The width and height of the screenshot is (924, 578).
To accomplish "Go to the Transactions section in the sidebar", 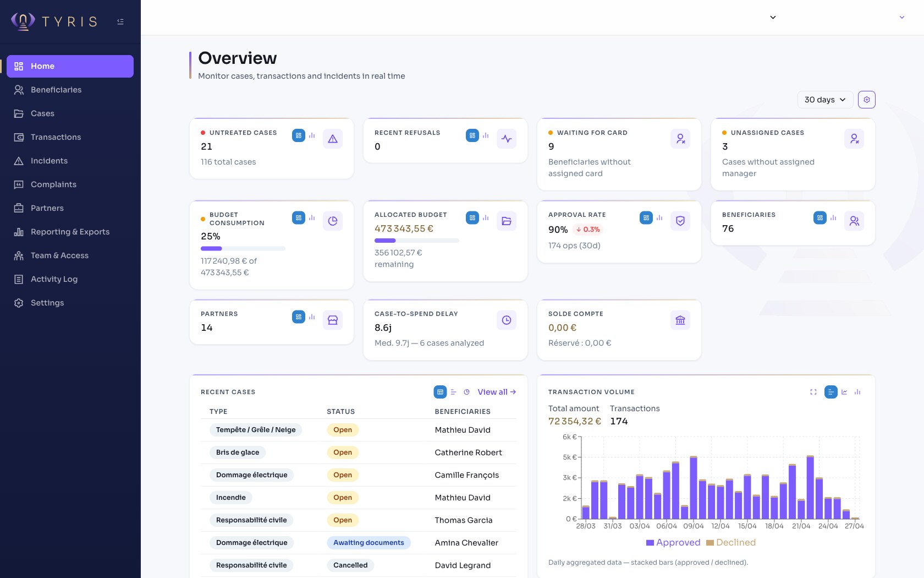I will [x=55, y=137].
